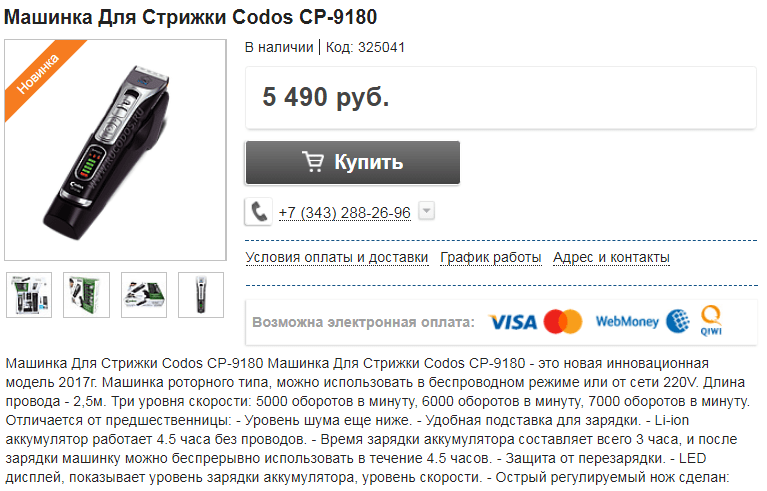Select the first thumbnail showing the kit contents
The width and height of the screenshot is (767, 491).
[x=29, y=295]
